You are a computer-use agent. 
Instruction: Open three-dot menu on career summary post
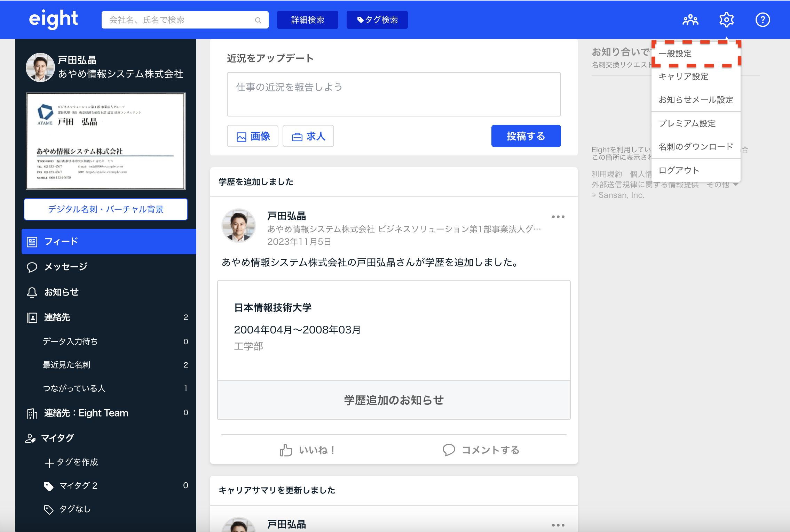pyautogui.click(x=558, y=525)
